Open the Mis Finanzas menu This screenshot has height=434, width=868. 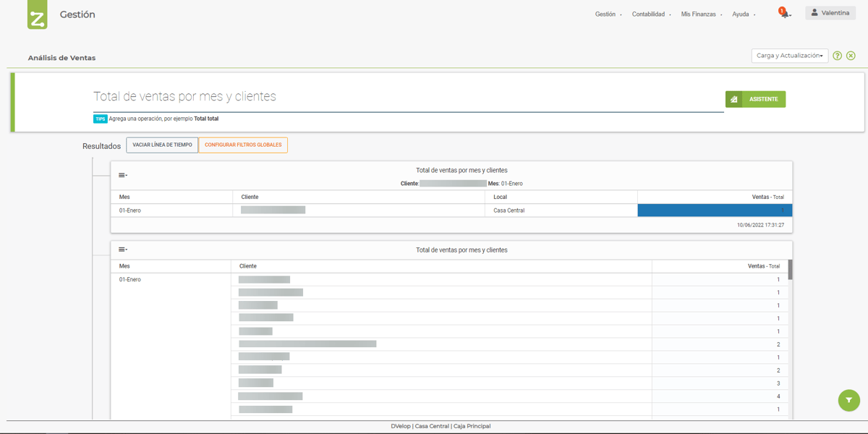pyautogui.click(x=697, y=13)
